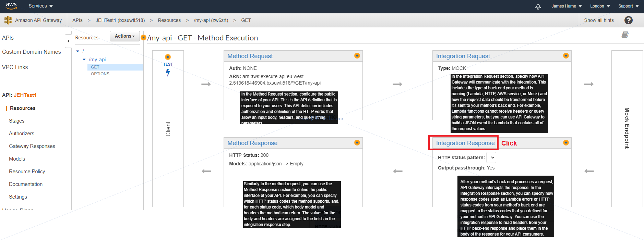Collapse the root / resource node
The width and height of the screenshot is (644, 240).
(x=78, y=51)
